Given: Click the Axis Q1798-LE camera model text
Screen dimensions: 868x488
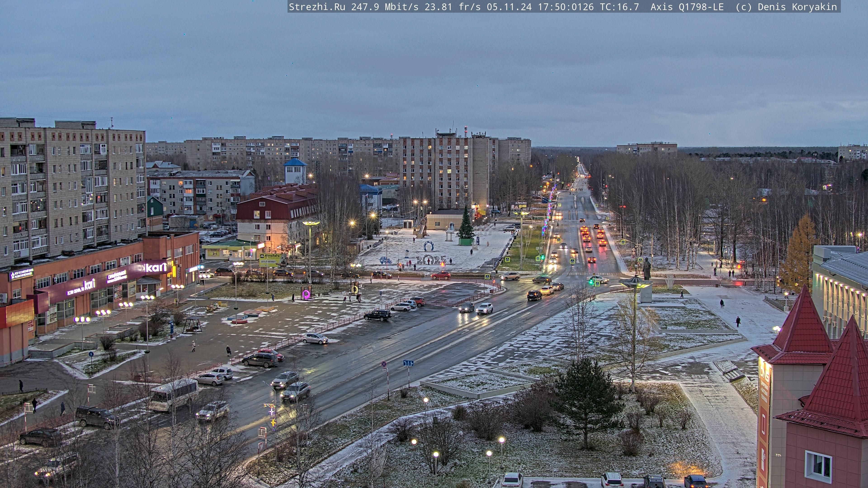Looking at the screenshot, I should (x=687, y=7).
